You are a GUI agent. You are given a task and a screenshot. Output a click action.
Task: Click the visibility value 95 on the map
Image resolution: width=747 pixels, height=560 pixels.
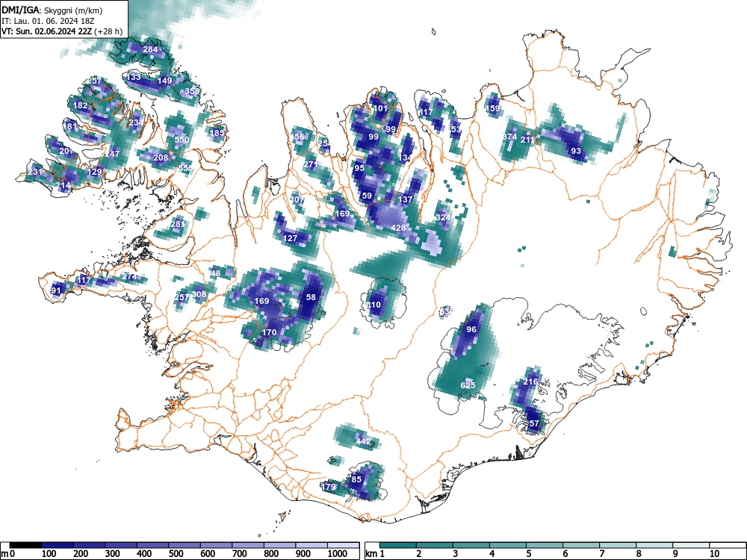(359, 168)
